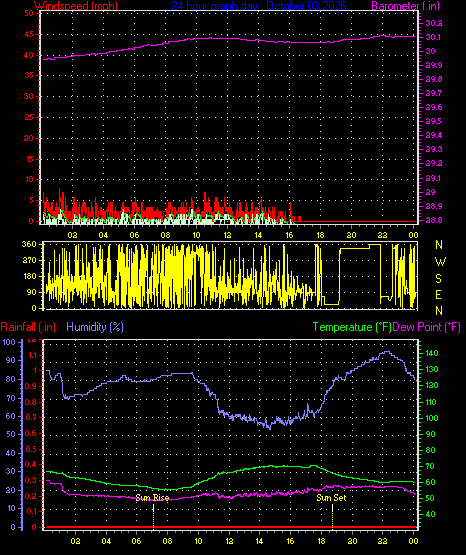Click the "100" temperature axis value

[x=432, y=418]
